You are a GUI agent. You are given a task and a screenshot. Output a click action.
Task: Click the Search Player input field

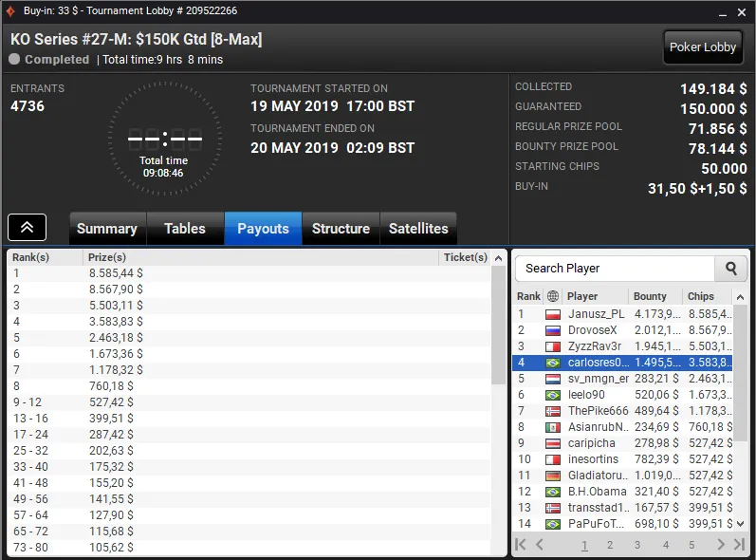[615, 269]
